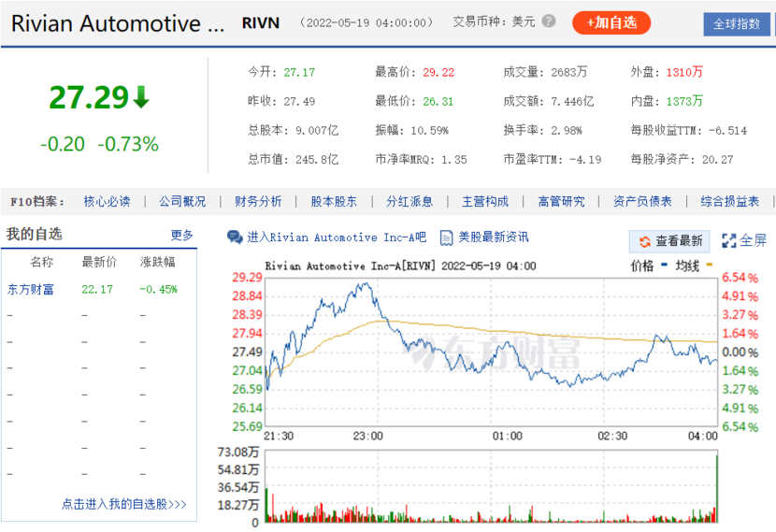This screenshot has width=776, height=532.
Task: Click 更多 in 我的自选 panel
Action: coord(181,235)
